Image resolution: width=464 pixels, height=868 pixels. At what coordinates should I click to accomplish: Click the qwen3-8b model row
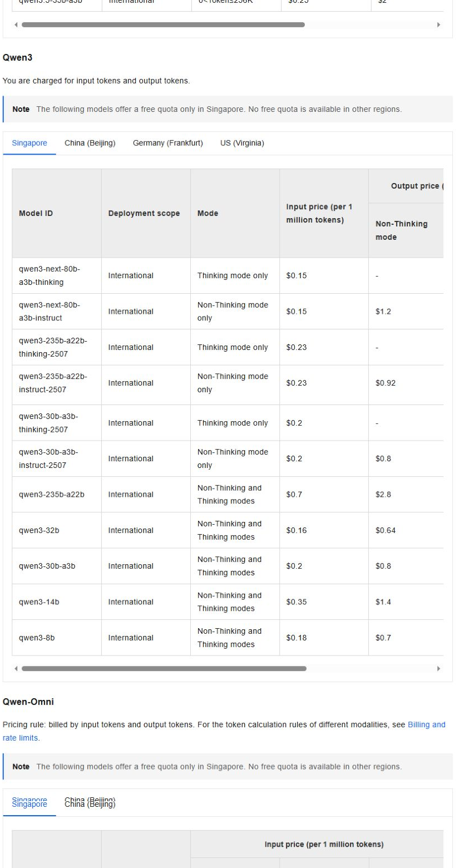[228, 638]
